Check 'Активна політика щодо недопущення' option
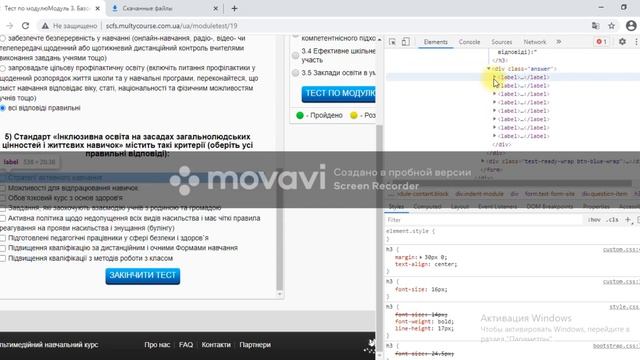 [3, 218]
